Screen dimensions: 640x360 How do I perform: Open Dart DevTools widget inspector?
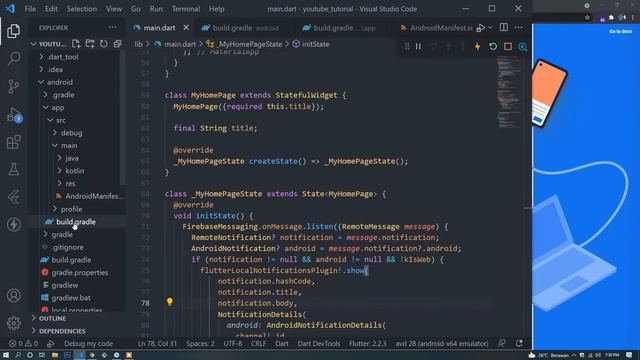[522, 47]
